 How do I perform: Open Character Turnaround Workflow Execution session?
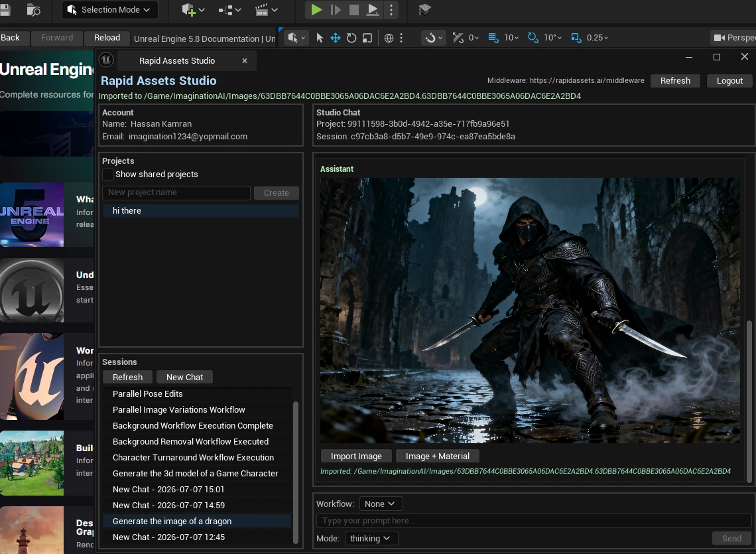click(x=197, y=458)
